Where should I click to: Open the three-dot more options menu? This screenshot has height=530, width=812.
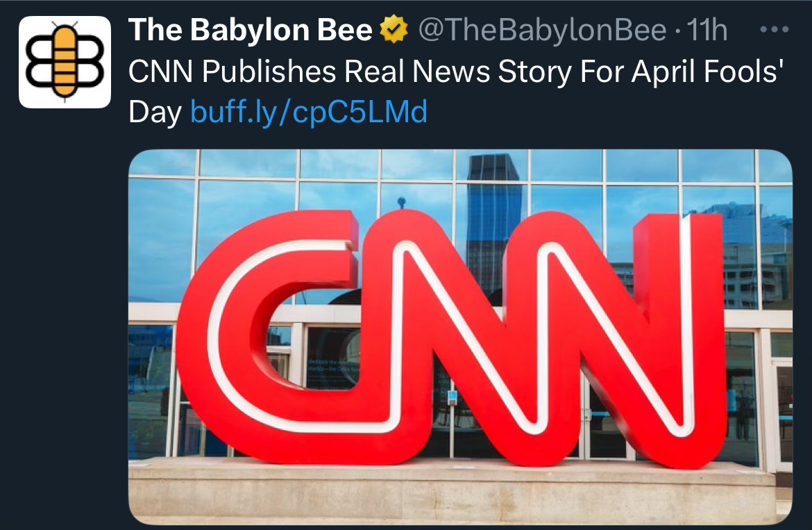pos(775,30)
